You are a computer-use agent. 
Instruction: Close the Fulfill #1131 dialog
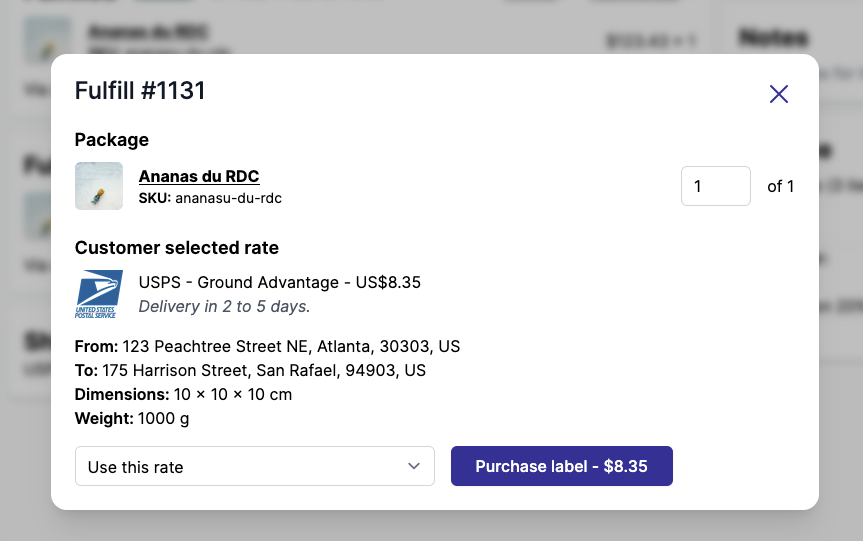coord(779,94)
